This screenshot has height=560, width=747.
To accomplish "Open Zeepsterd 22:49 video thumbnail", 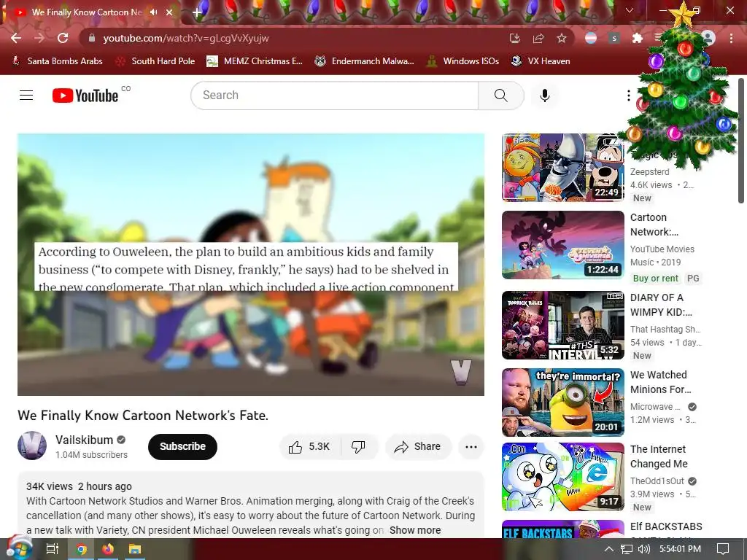I will [x=562, y=167].
